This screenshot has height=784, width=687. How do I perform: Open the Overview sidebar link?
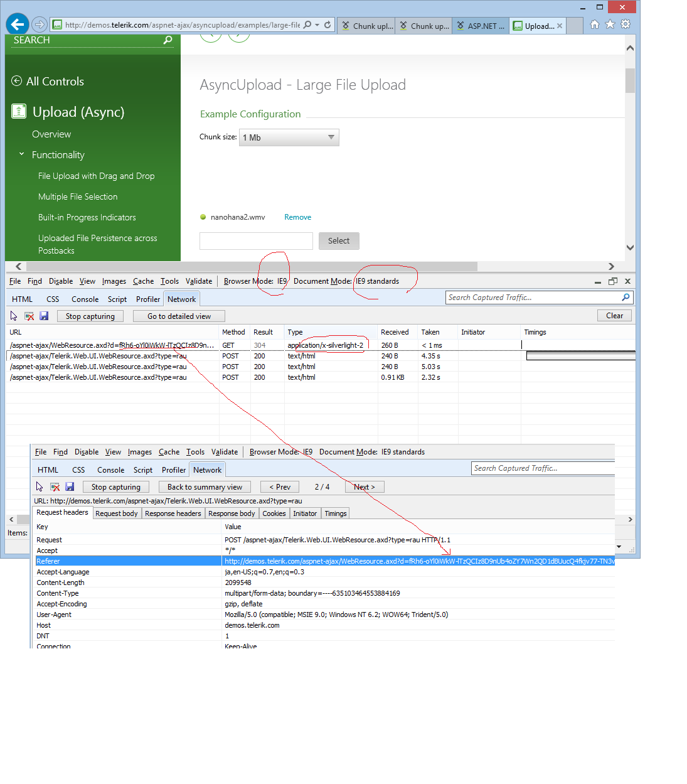[51, 134]
